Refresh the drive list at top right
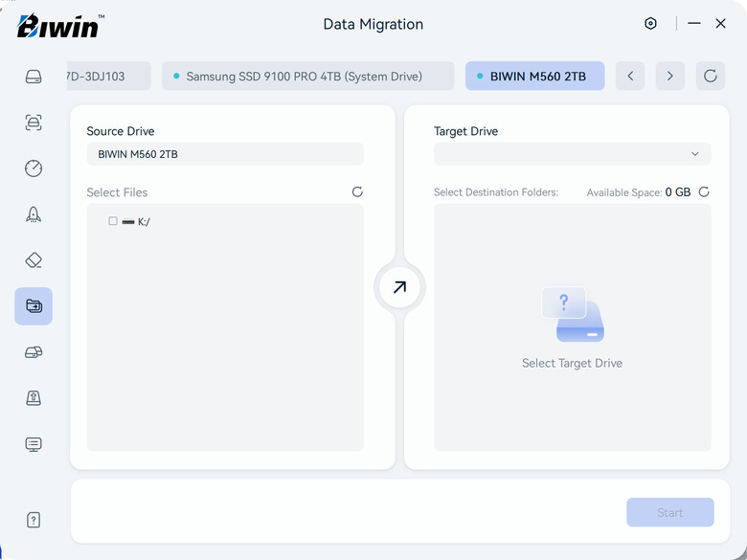Viewport: 747px width, 560px height. coord(711,76)
